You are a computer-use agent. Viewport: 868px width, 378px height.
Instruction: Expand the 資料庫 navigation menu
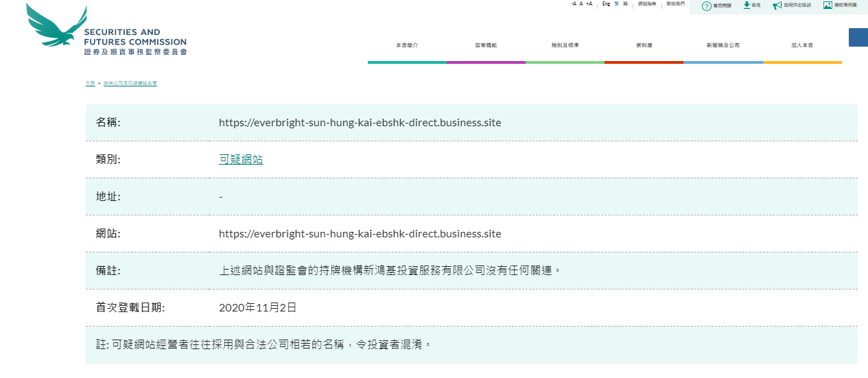[x=644, y=45]
